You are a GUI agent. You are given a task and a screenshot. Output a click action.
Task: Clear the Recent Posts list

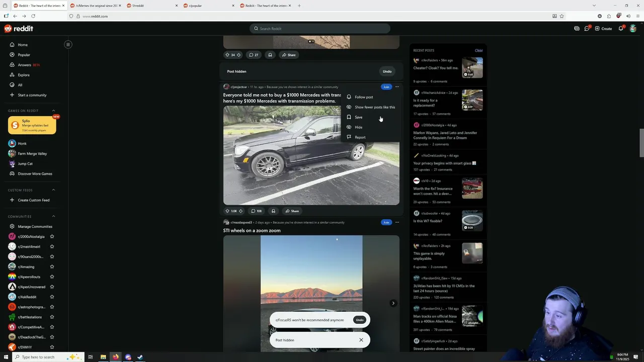pos(478,50)
